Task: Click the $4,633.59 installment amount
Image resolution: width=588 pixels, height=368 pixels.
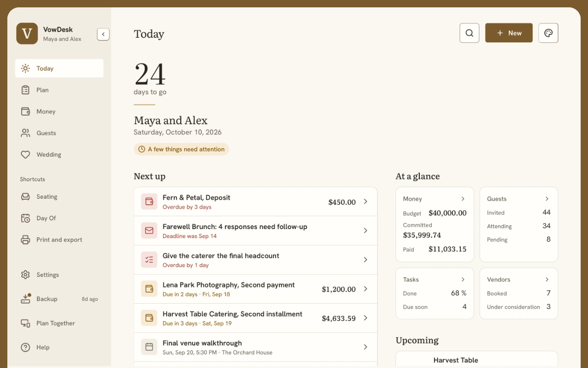Action: [x=339, y=318]
